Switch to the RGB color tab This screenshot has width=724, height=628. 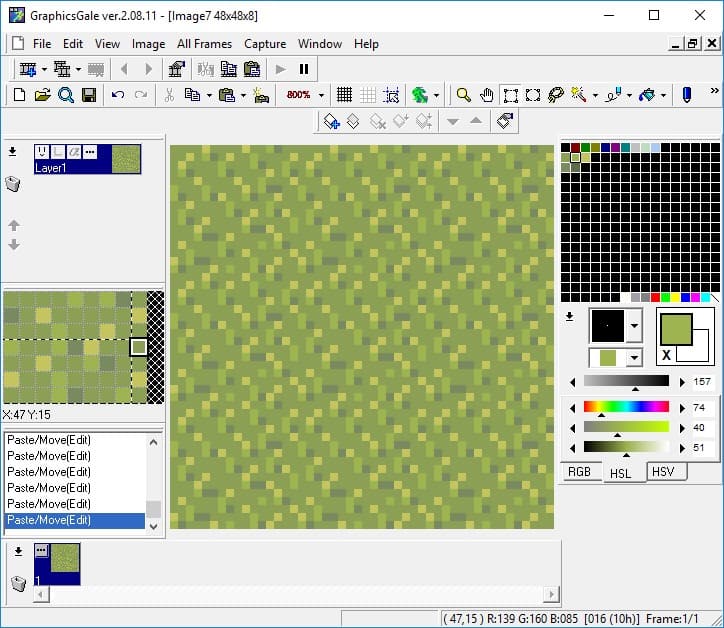coord(580,472)
